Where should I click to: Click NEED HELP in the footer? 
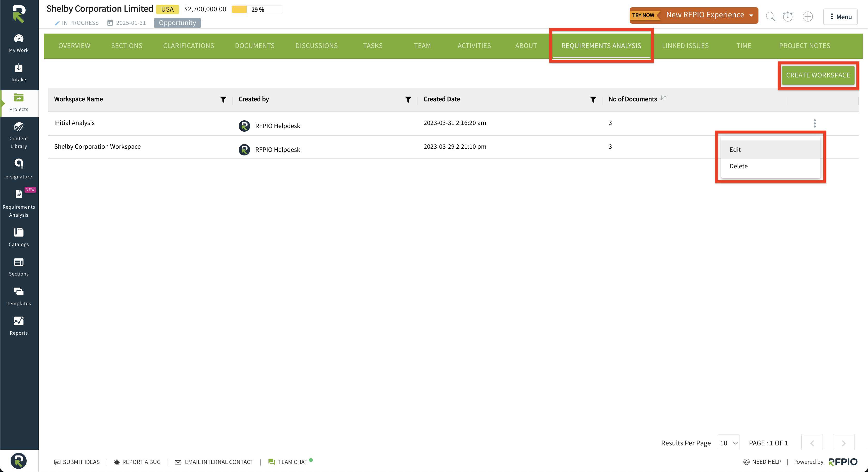[x=762, y=462]
